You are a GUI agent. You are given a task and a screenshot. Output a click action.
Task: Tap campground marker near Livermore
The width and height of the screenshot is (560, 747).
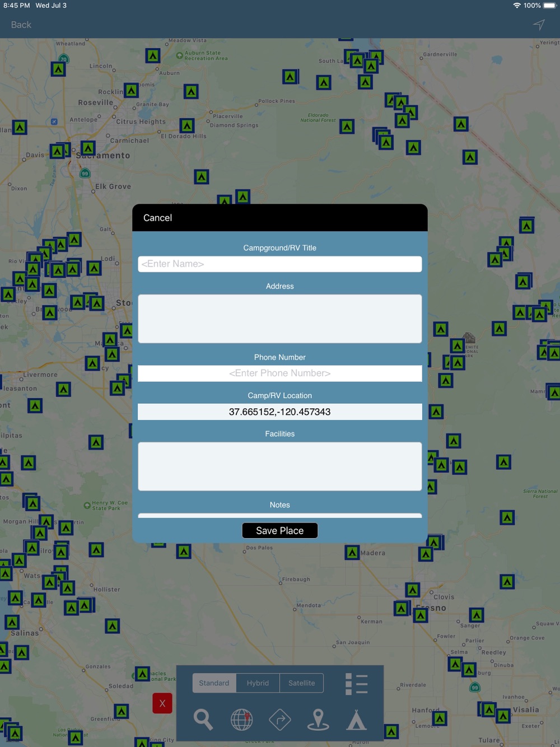[63, 389]
